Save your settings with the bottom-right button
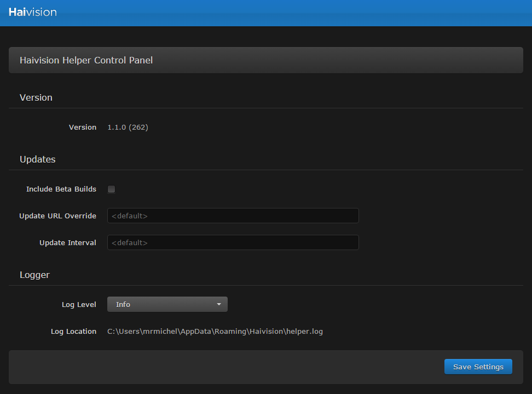The image size is (532, 394). point(478,367)
